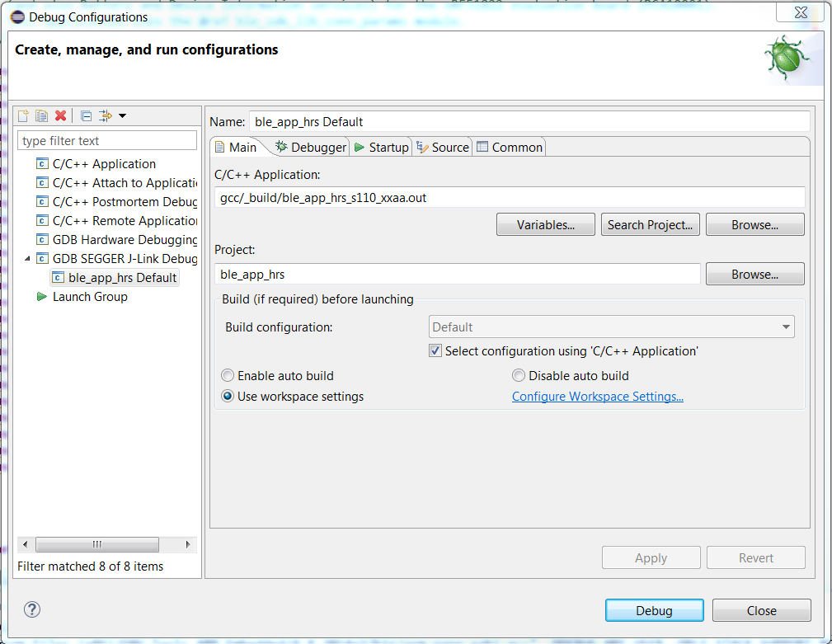The width and height of the screenshot is (832, 644).
Task: Select Enable auto build radio button
Action: click(x=227, y=375)
